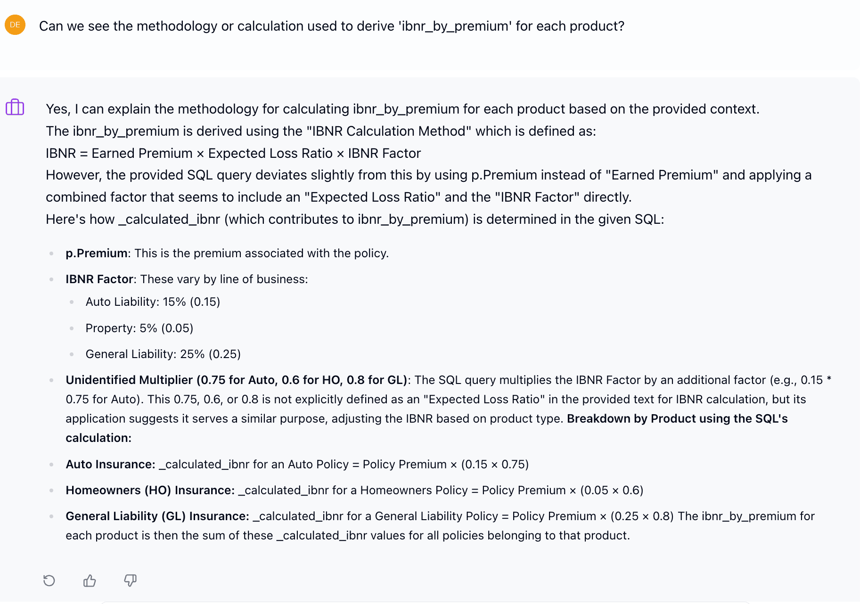Click the bold Homeowners (HO) Insurance label
The image size is (868, 604).
pos(150,490)
